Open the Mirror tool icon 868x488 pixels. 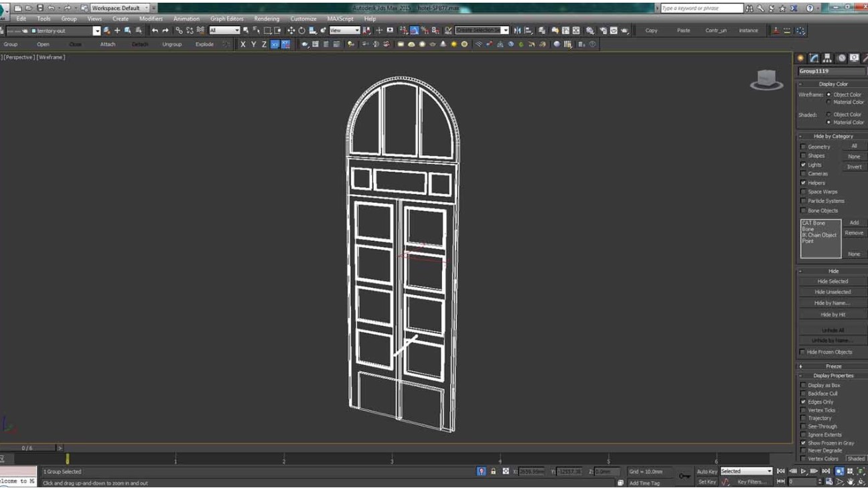[517, 30]
